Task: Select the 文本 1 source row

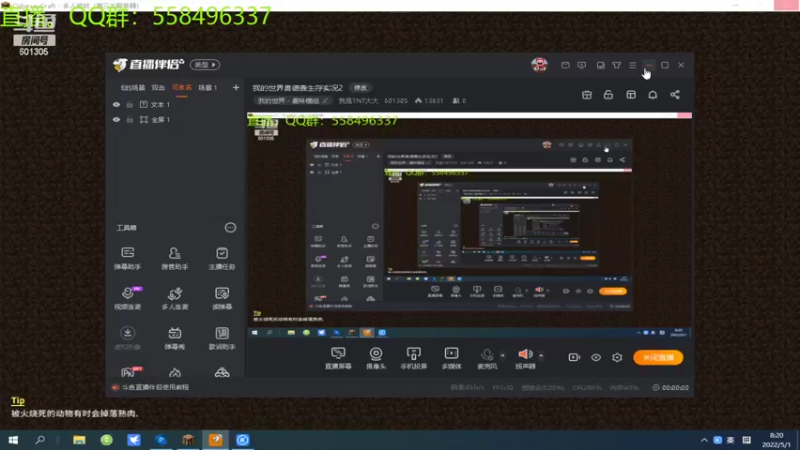Action: (x=176, y=105)
